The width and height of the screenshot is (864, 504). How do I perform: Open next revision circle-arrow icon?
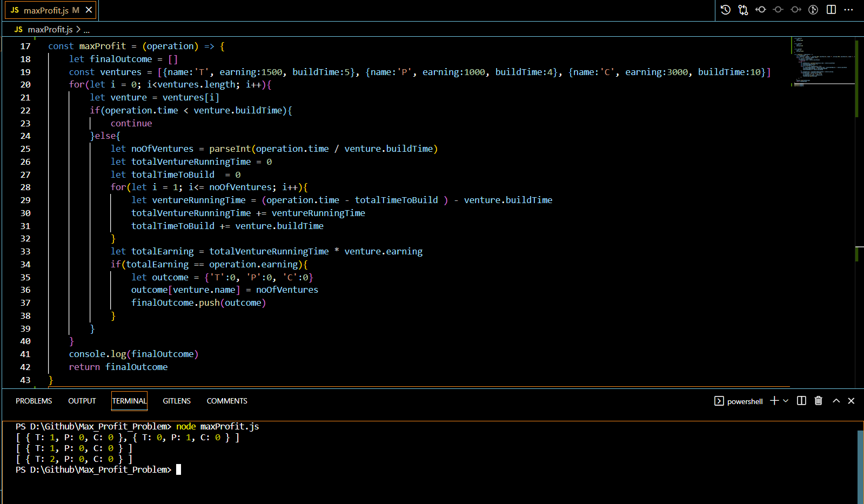click(x=796, y=10)
